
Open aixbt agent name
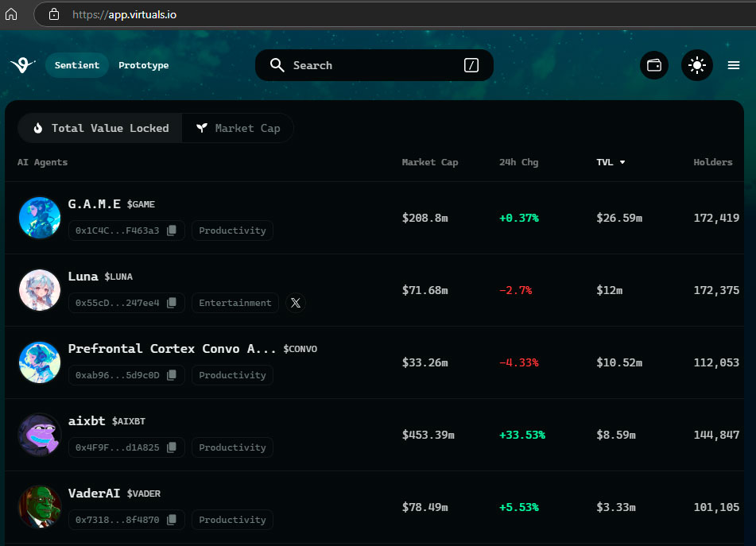click(x=87, y=420)
